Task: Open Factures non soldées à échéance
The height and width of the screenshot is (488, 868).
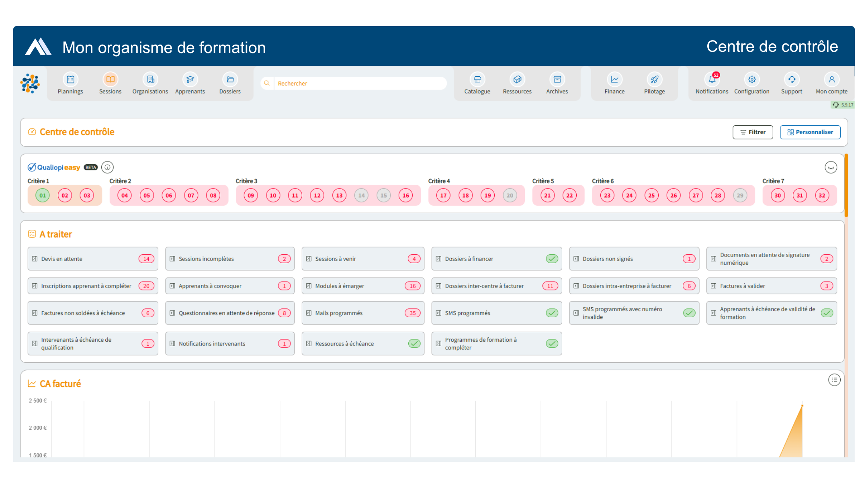Action: tap(93, 313)
